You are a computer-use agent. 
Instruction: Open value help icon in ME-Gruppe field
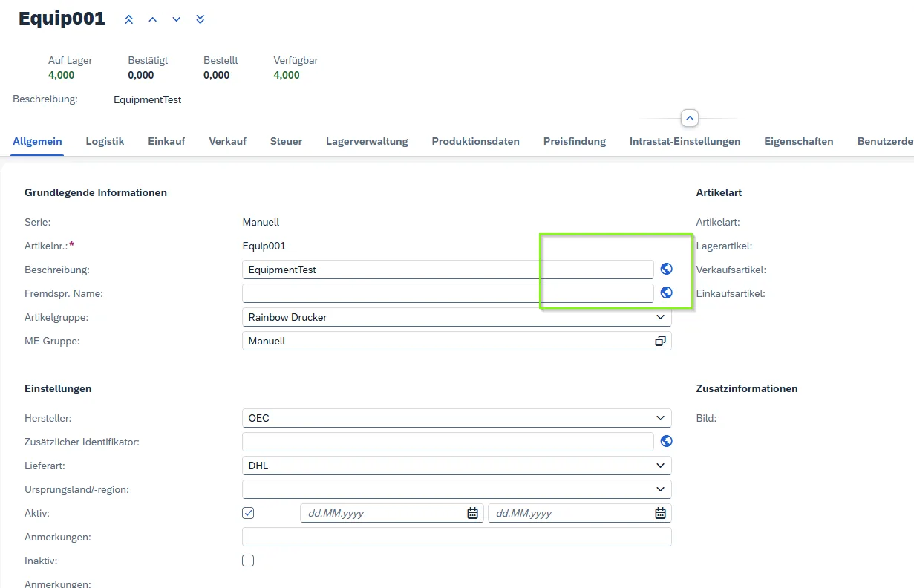pyautogui.click(x=660, y=341)
